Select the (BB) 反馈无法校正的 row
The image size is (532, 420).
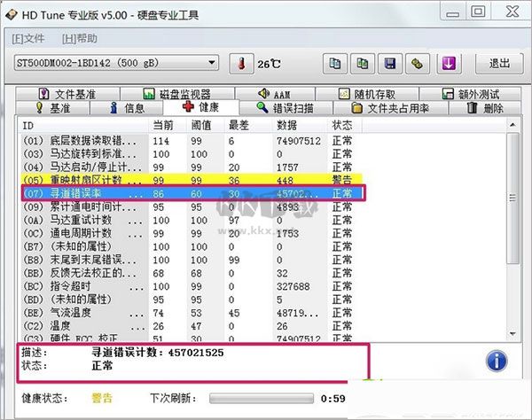(192, 273)
